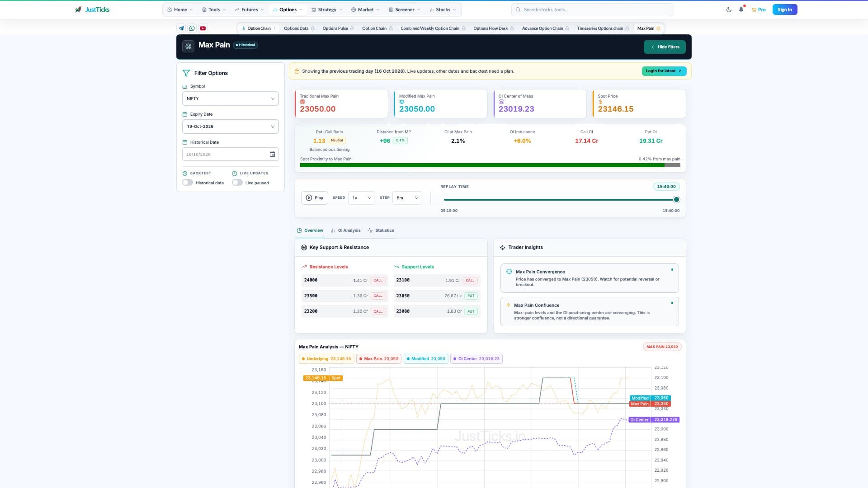
Task: Toggle the Modified 23,050 series legend
Action: point(426,359)
